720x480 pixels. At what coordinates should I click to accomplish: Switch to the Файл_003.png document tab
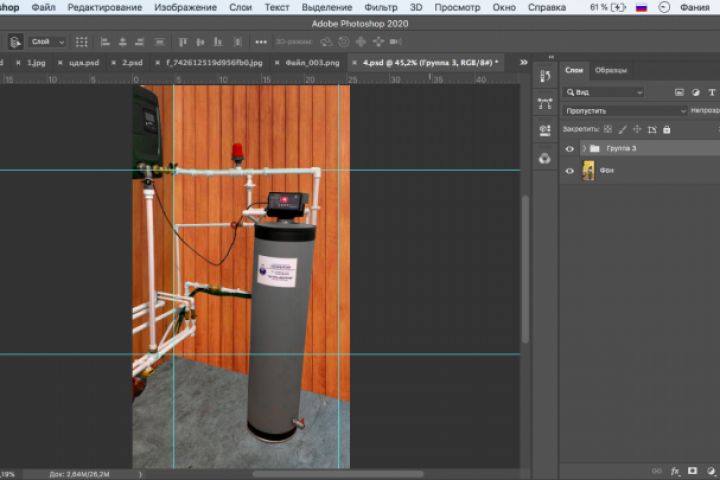click(x=312, y=62)
